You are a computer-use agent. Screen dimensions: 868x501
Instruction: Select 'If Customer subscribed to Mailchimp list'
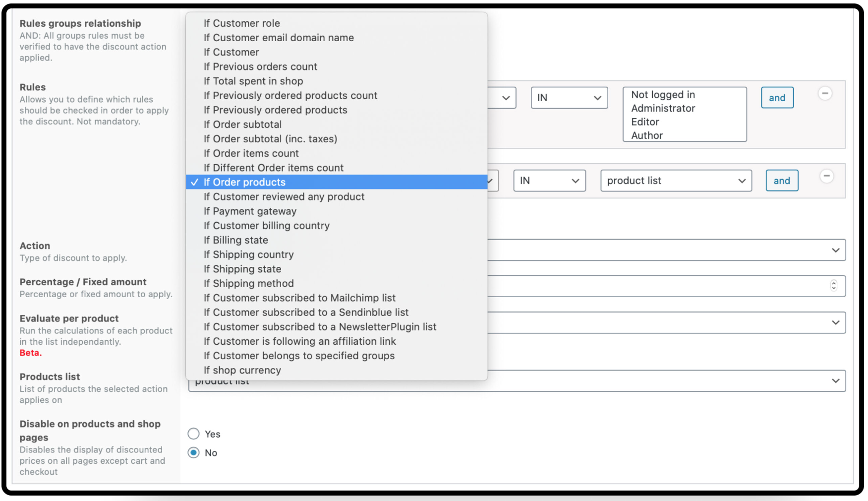299,298
